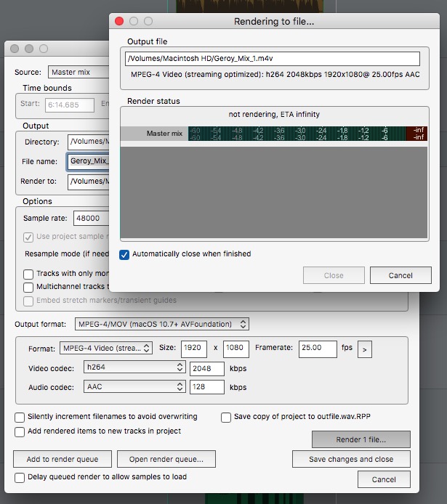Screen dimensions: 447x504
Task: Enable Add rendered items to new tracks
Action: coord(20,431)
